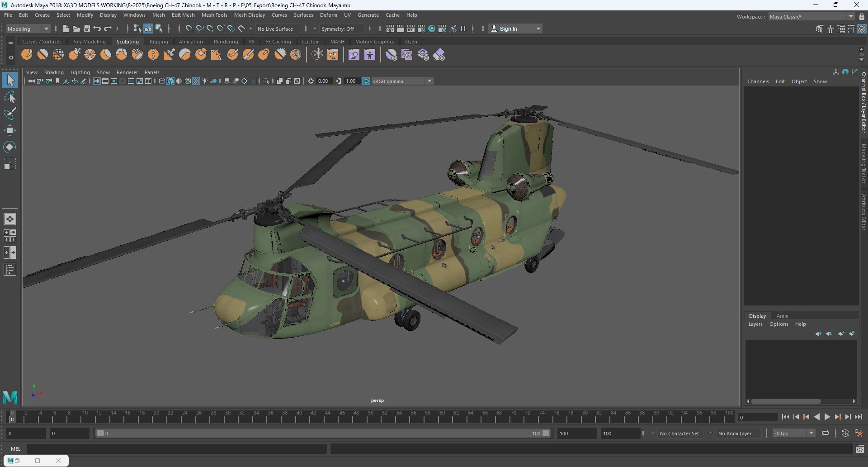
Task: Start IPR render from status line
Action: coord(411,29)
